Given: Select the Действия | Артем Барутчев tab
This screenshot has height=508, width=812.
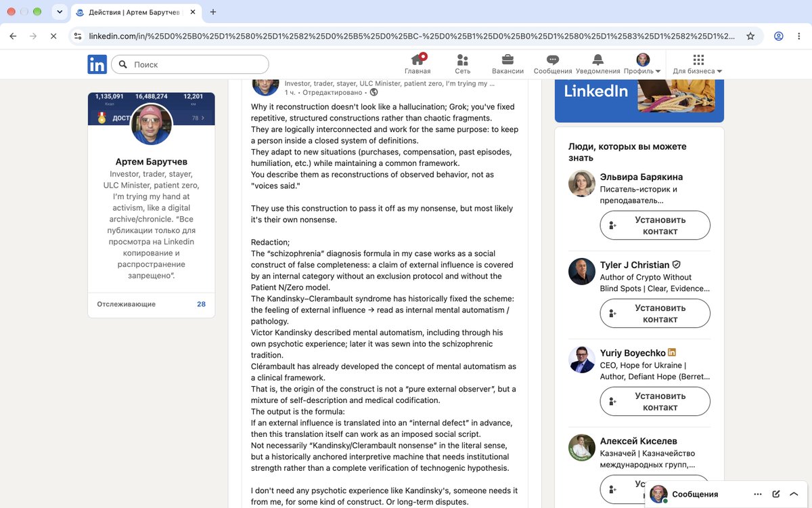Looking at the screenshot, I should point(135,12).
